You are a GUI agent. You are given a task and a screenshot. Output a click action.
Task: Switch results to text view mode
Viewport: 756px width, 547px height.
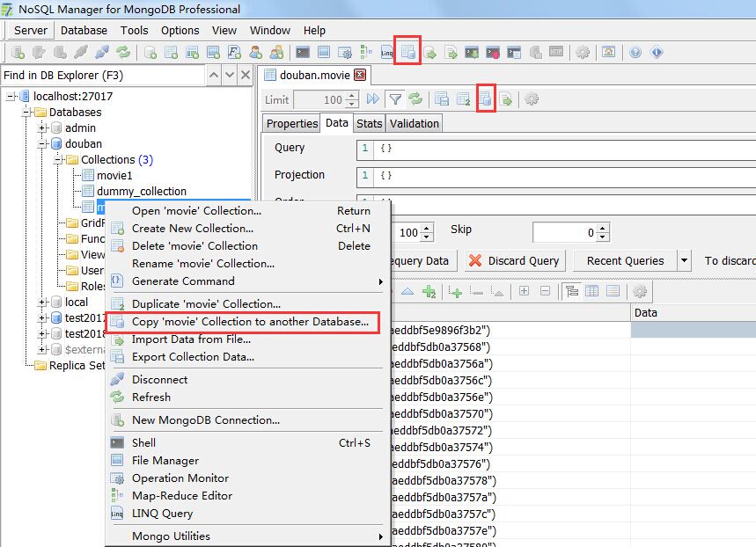coord(613,292)
